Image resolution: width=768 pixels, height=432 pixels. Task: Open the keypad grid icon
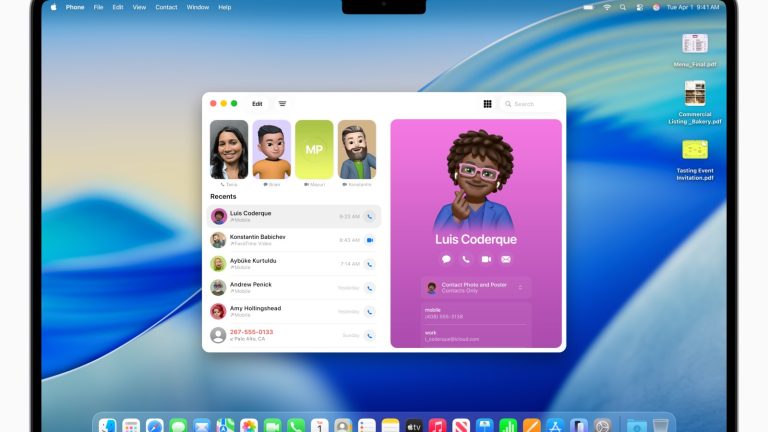click(x=487, y=104)
